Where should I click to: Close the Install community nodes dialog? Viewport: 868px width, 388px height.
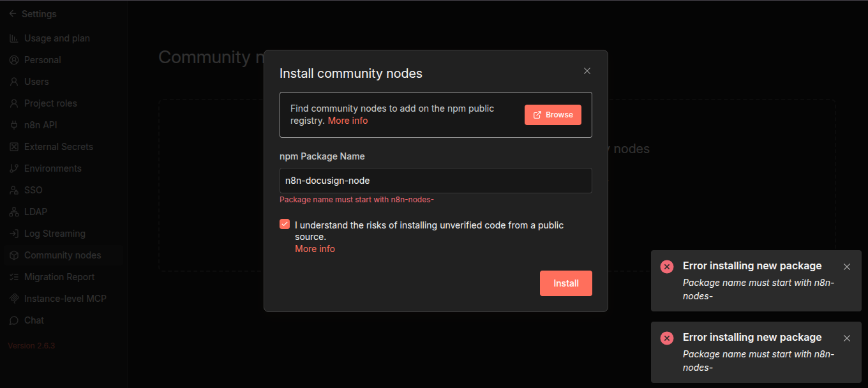point(587,71)
